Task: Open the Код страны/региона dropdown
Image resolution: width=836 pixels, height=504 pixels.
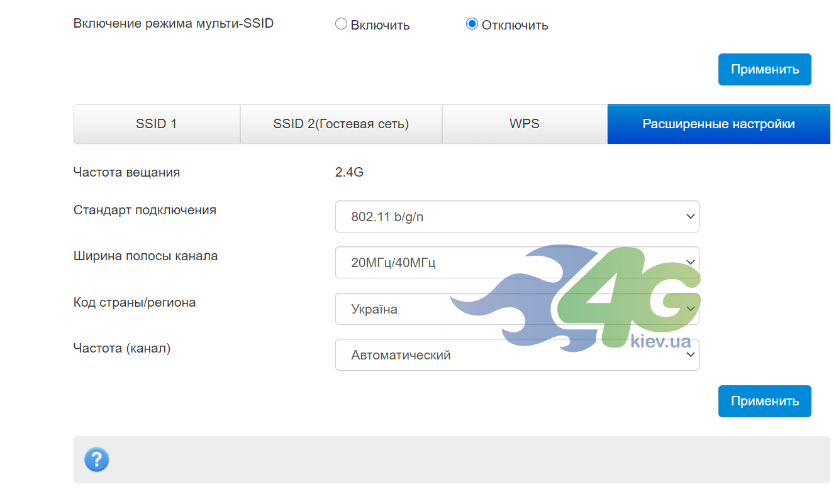Action: tap(517, 309)
